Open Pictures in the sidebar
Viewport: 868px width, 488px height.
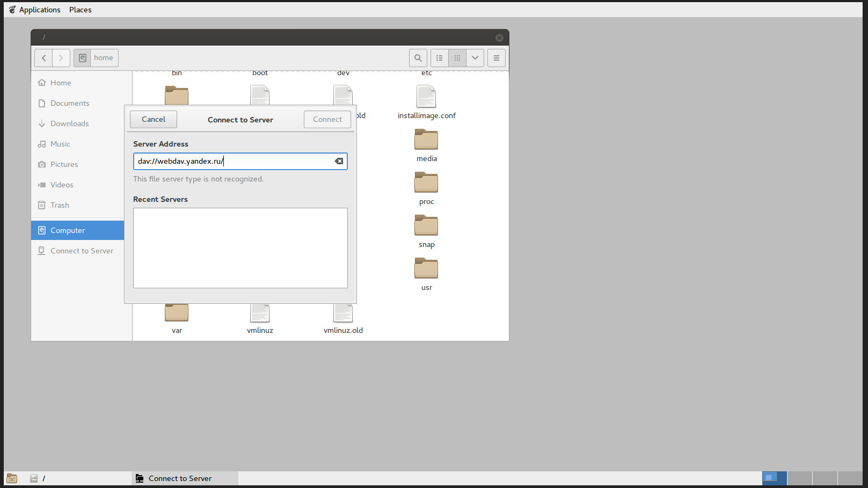pos(77,164)
